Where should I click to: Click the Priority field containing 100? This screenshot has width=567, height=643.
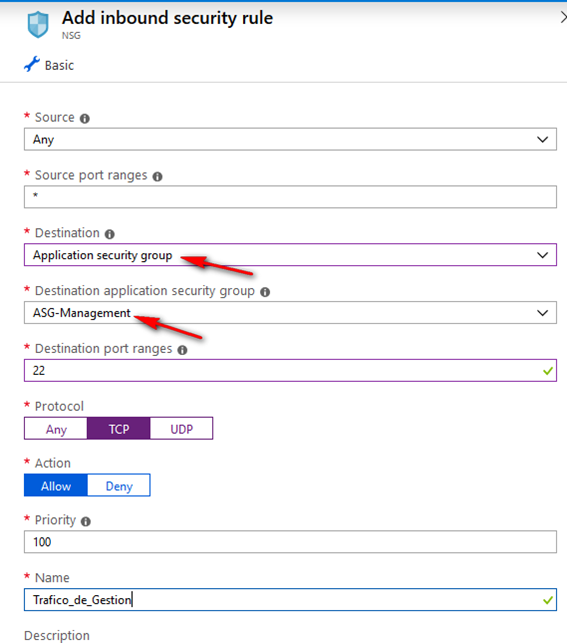(x=290, y=542)
